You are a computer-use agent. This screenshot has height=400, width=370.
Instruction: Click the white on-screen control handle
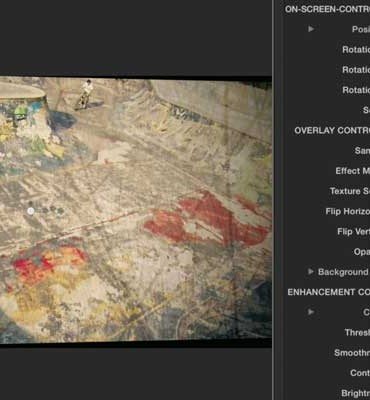31,211
